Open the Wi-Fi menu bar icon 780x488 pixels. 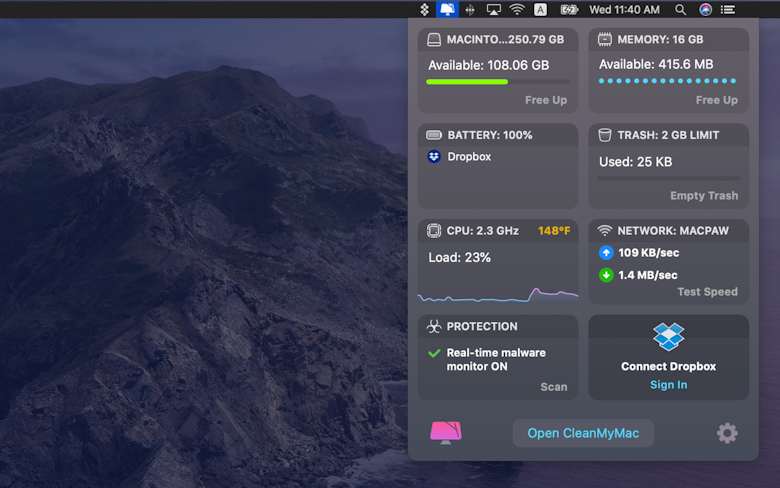tap(517, 9)
